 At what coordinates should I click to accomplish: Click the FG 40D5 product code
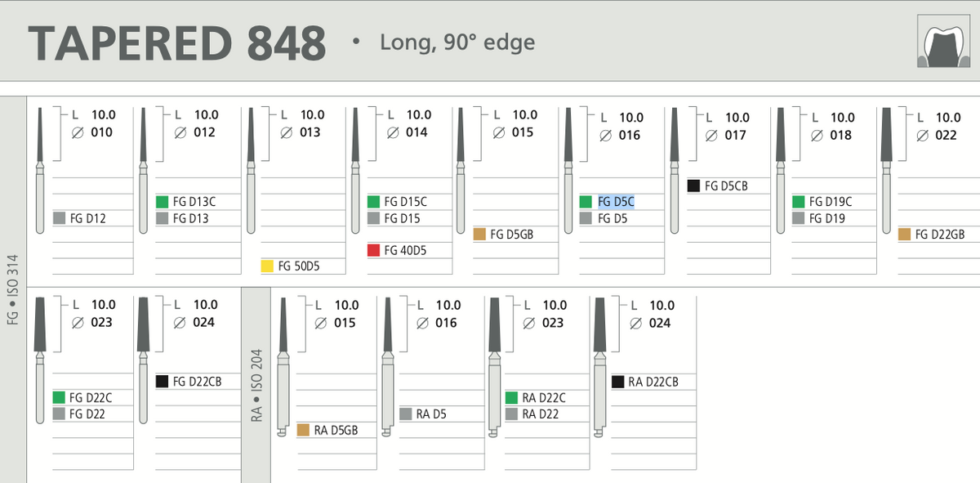pyautogui.click(x=406, y=250)
